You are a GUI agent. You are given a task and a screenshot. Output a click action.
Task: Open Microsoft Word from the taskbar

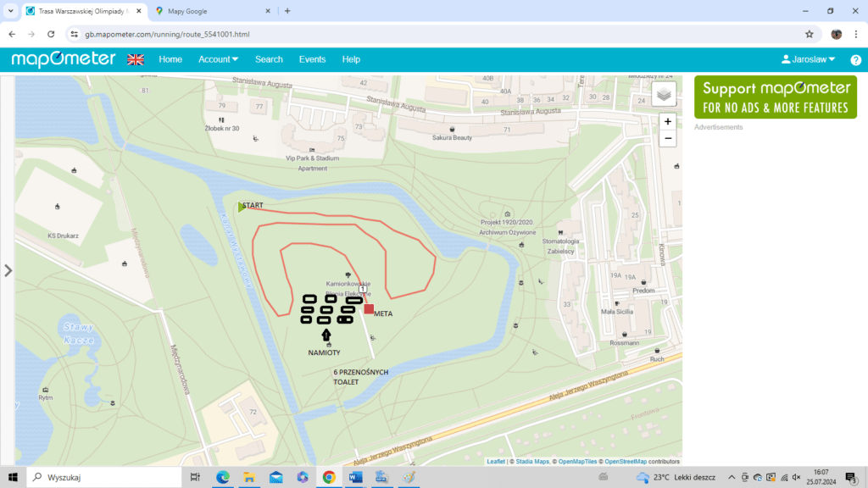click(354, 477)
